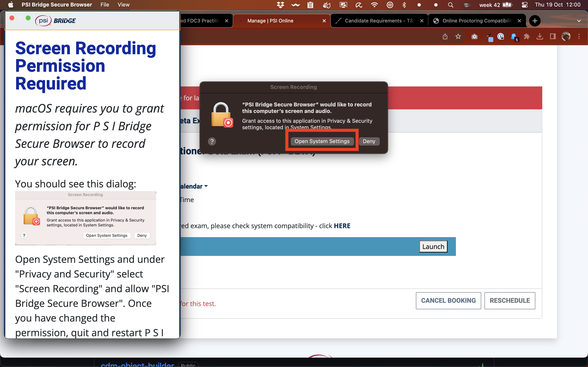The image size is (588, 367).
Task: Click the Launch button for the exam
Action: pos(433,246)
